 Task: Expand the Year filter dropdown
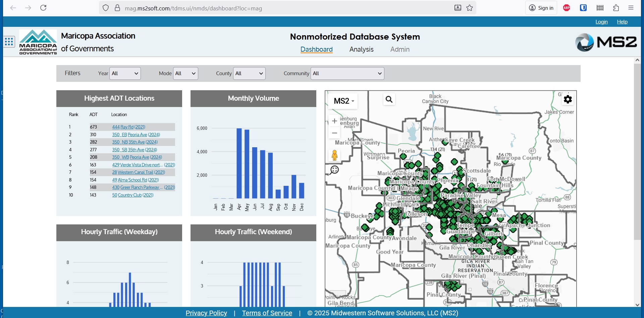[x=125, y=73]
